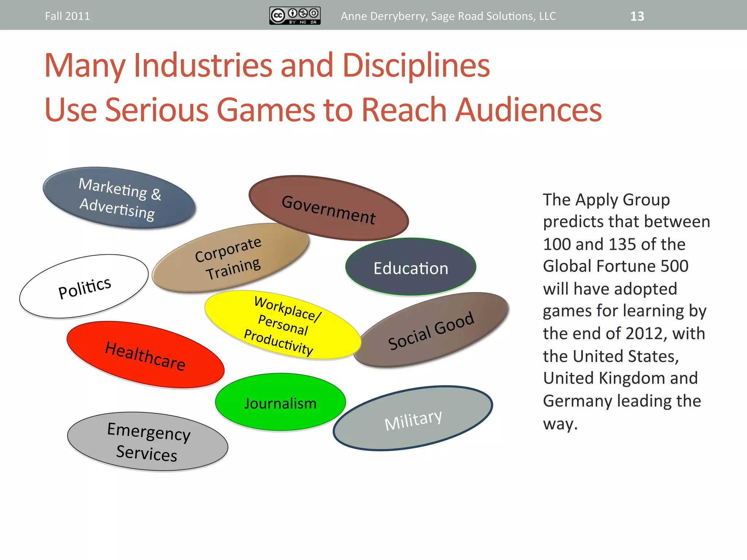Click the Education oval
The image size is (747, 560).
[411, 267]
